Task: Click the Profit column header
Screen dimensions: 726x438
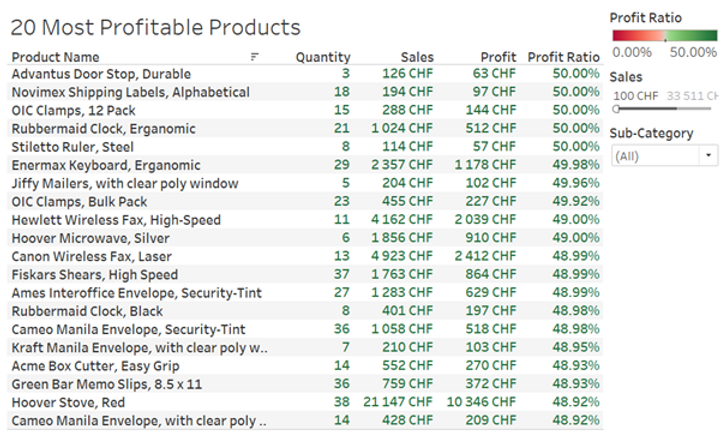Action: (498, 57)
